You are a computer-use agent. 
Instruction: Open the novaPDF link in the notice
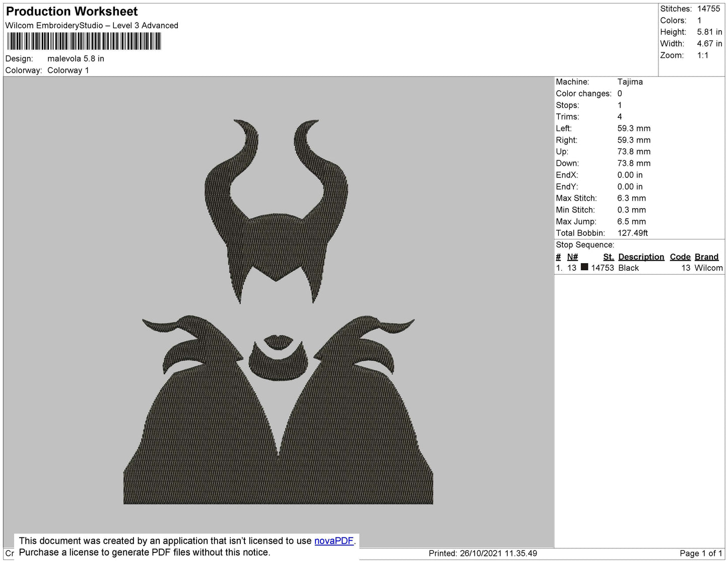point(334,541)
